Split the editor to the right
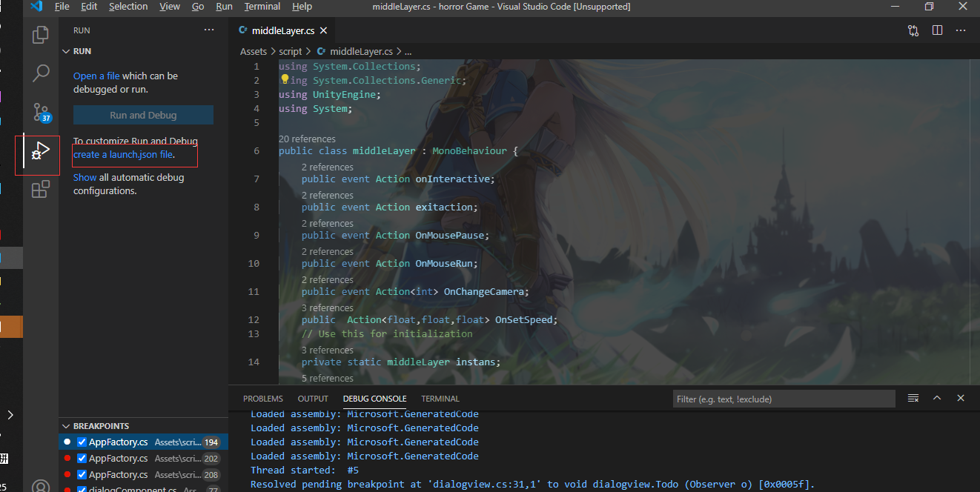This screenshot has height=492, width=980. tap(937, 30)
